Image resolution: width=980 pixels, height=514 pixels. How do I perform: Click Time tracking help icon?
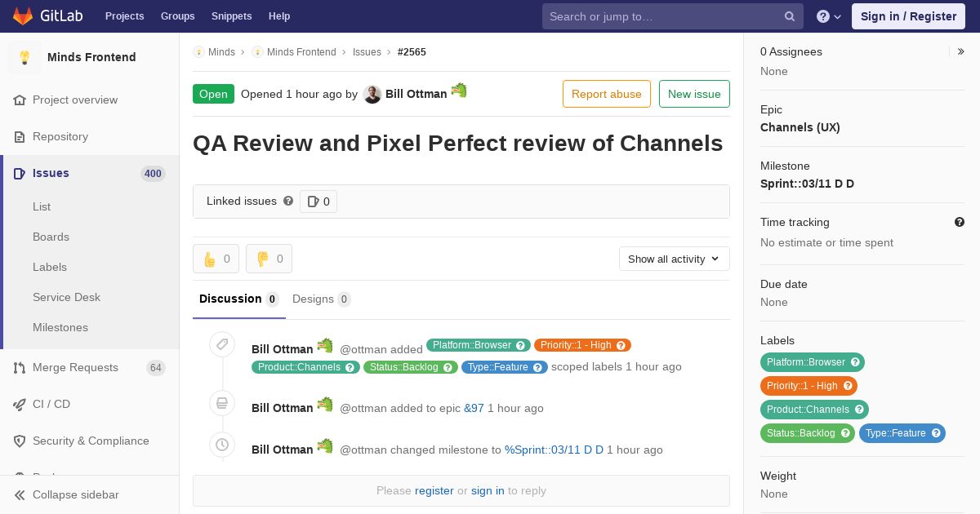[960, 222]
